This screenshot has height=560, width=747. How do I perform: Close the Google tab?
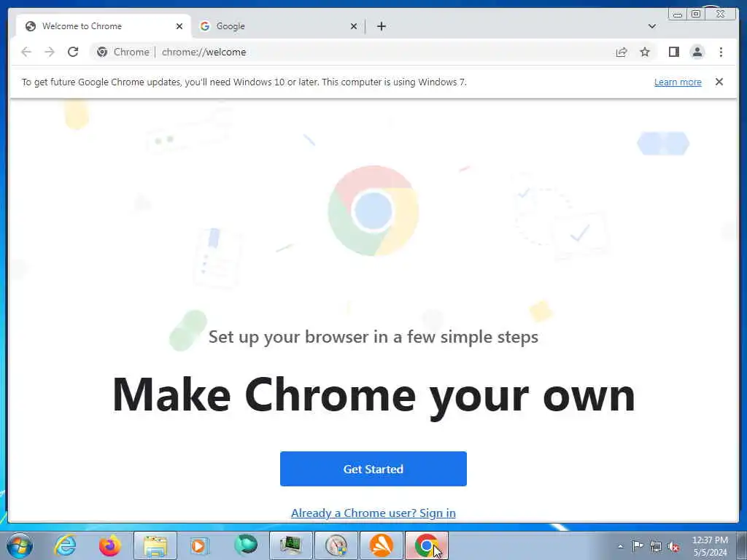tap(354, 26)
